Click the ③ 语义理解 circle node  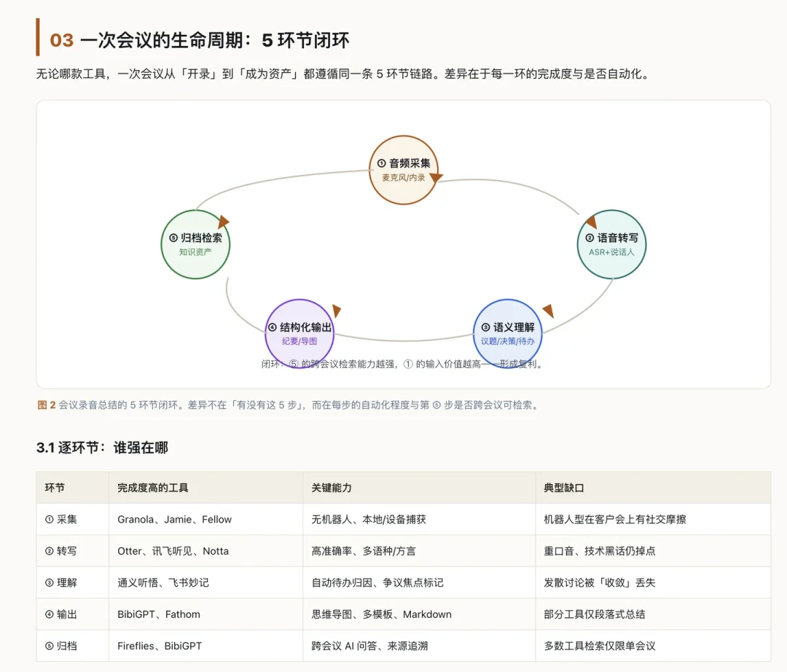point(507,334)
